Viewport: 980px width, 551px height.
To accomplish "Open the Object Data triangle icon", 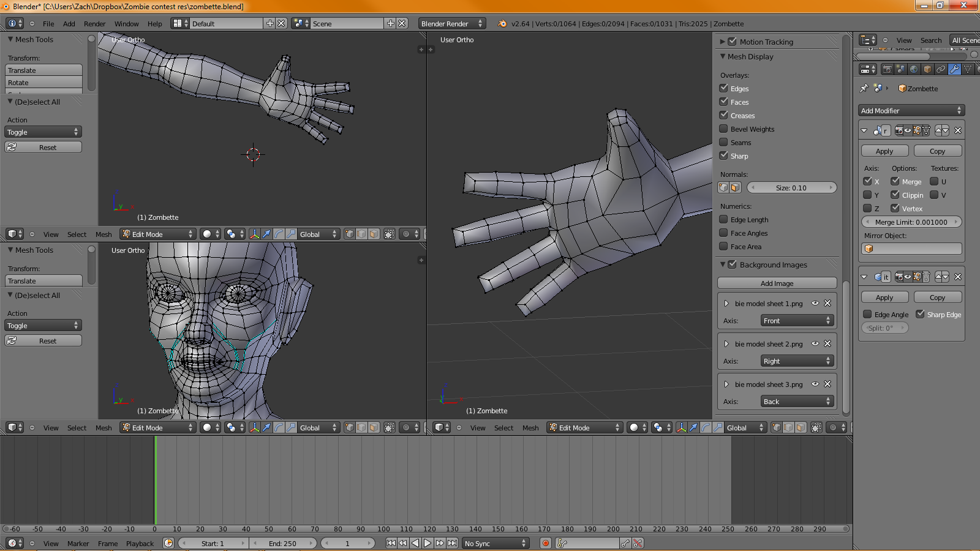I will click(968, 69).
